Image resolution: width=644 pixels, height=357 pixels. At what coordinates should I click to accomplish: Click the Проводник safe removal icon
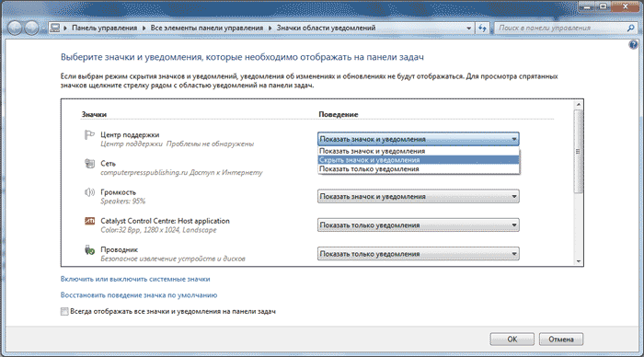coord(89,249)
